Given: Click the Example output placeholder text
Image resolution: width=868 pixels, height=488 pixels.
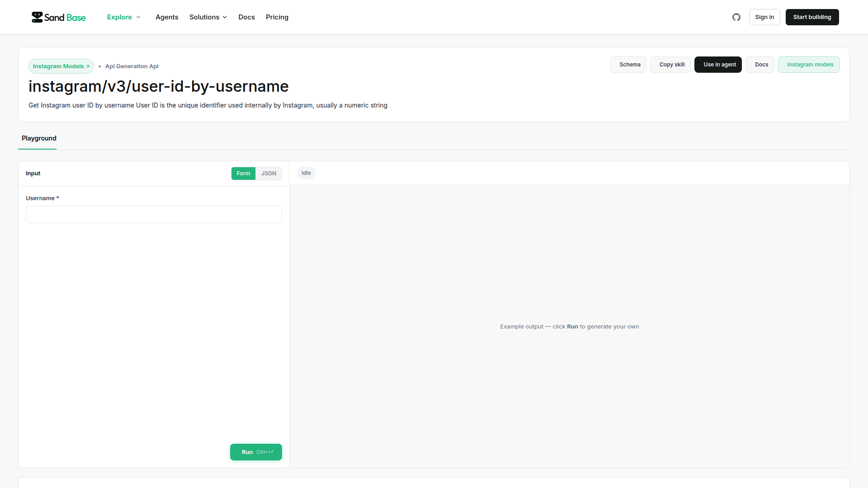Looking at the screenshot, I should coord(570,327).
